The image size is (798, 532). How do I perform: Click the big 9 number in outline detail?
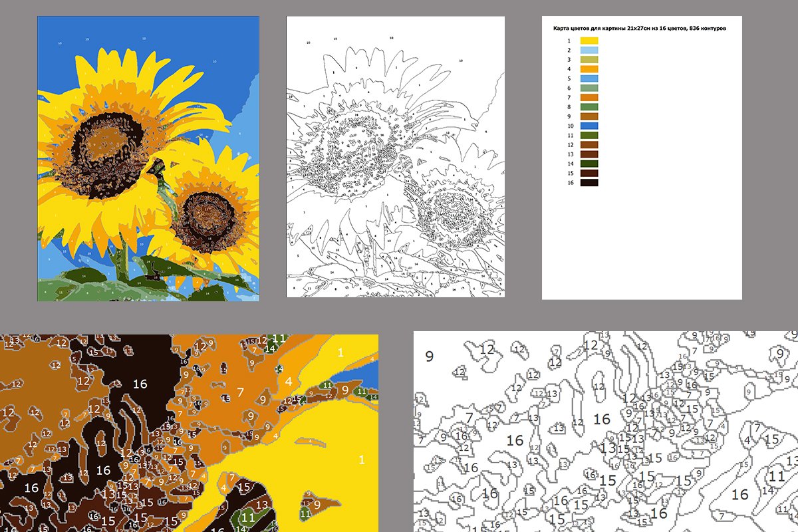430,358
